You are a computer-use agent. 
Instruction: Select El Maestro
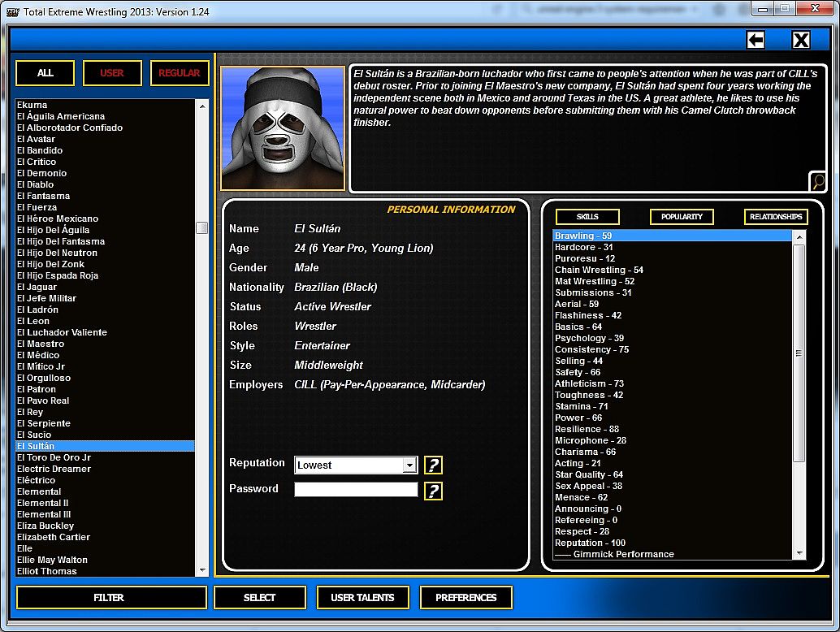point(105,344)
